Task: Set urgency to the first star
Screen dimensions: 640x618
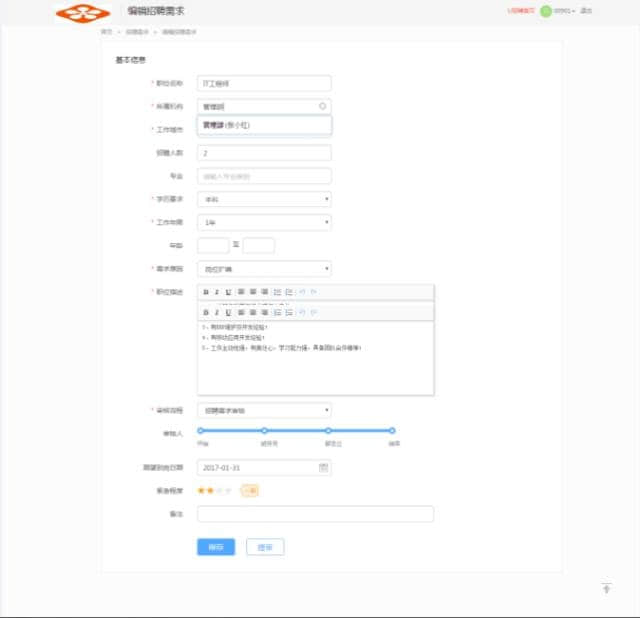Action: (x=201, y=490)
